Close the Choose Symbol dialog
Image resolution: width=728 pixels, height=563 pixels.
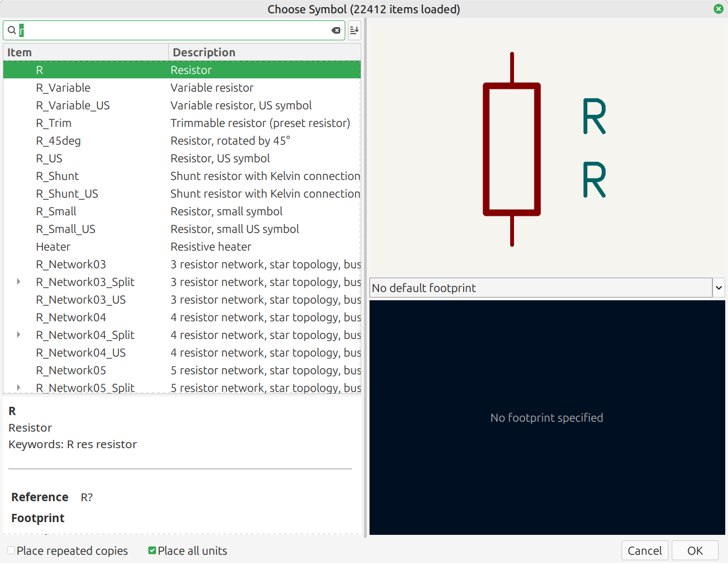[718, 9]
